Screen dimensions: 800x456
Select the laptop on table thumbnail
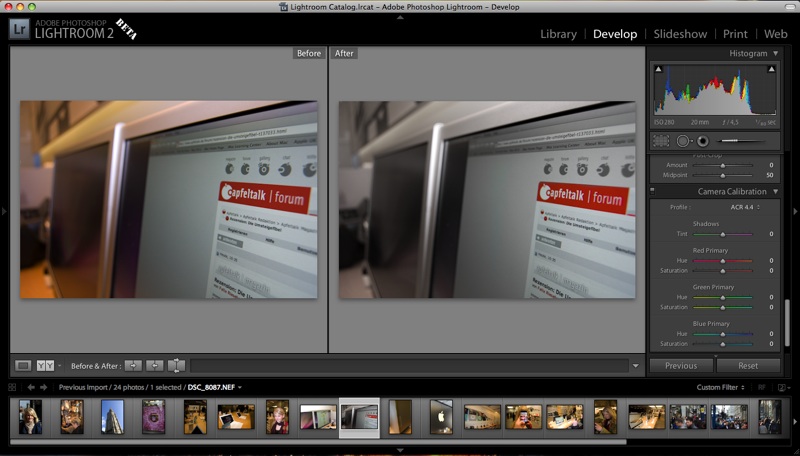pos(236,417)
